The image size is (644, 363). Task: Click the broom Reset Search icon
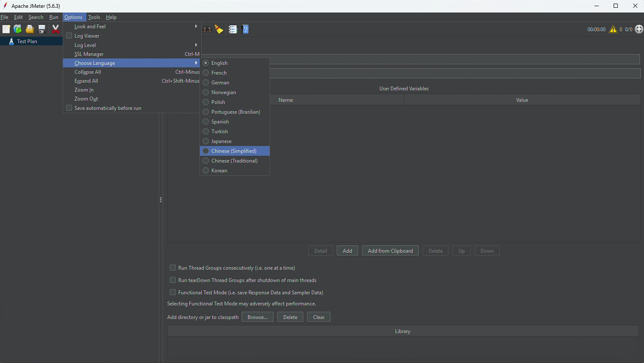point(219,29)
